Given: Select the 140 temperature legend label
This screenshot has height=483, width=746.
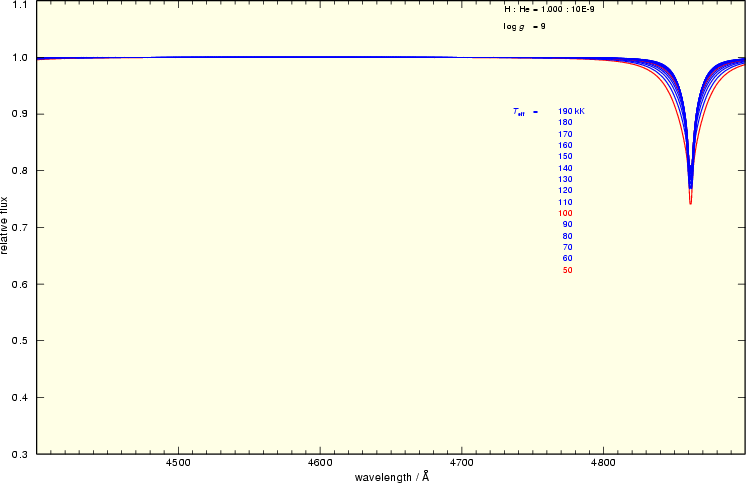Looking at the screenshot, I should tap(565, 168).
